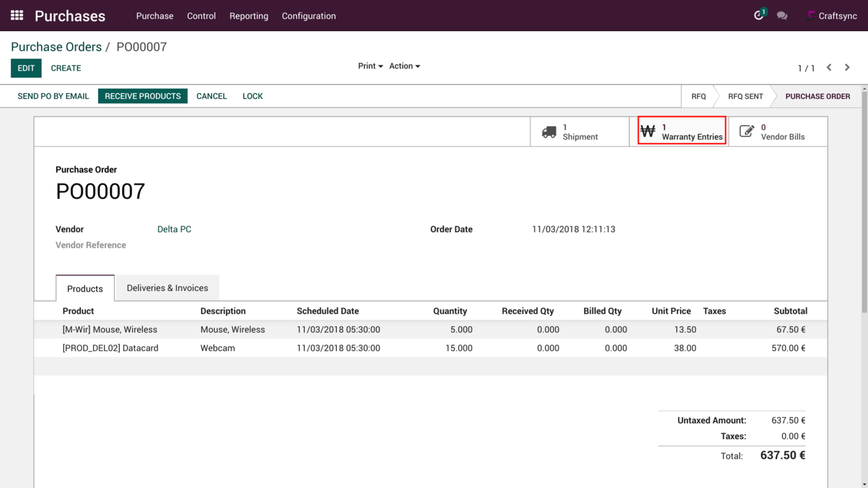The height and width of the screenshot is (488, 868).
Task: Click the Shipment truck icon
Action: click(549, 132)
